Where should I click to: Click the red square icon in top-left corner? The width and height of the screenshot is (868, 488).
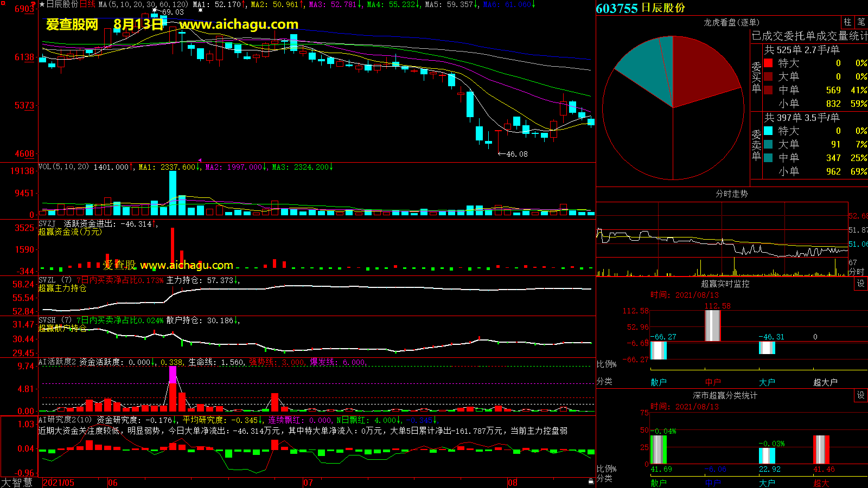pyautogui.click(x=3, y=3)
